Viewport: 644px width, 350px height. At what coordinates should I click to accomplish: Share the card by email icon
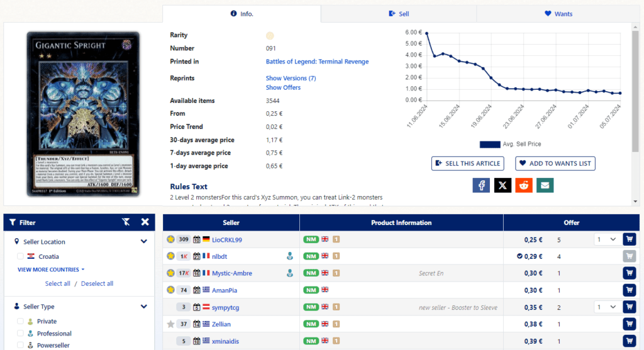click(545, 185)
